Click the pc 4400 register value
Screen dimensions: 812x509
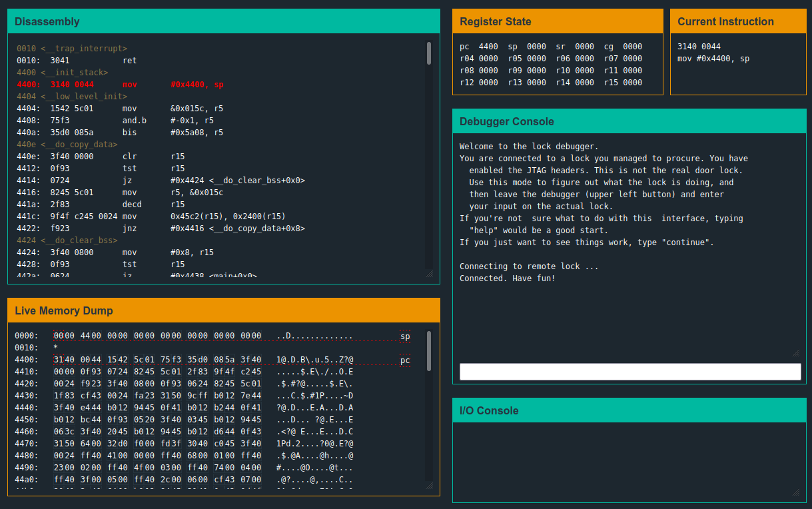point(488,47)
